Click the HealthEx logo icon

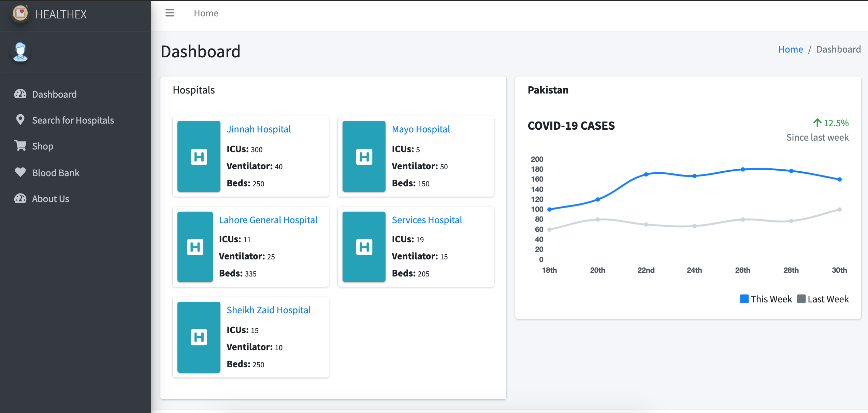20,14
